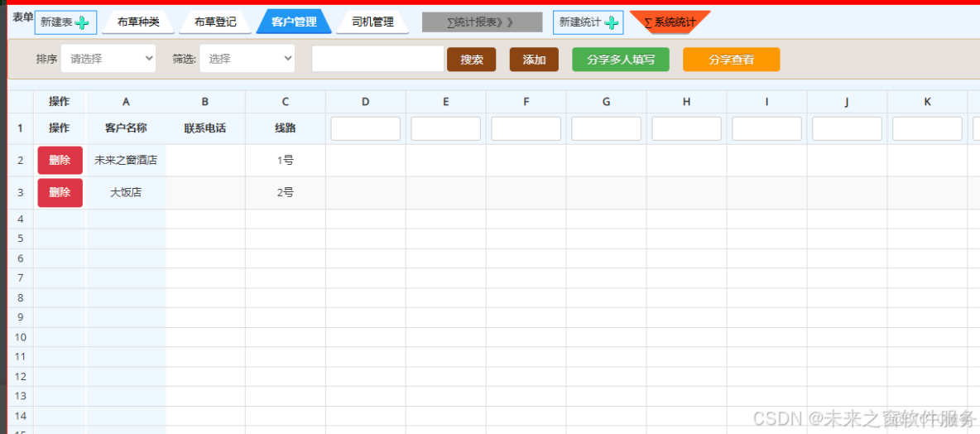Select column A letter header
Image resolution: width=980 pixels, height=434 pixels.
click(x=127, y=101)
